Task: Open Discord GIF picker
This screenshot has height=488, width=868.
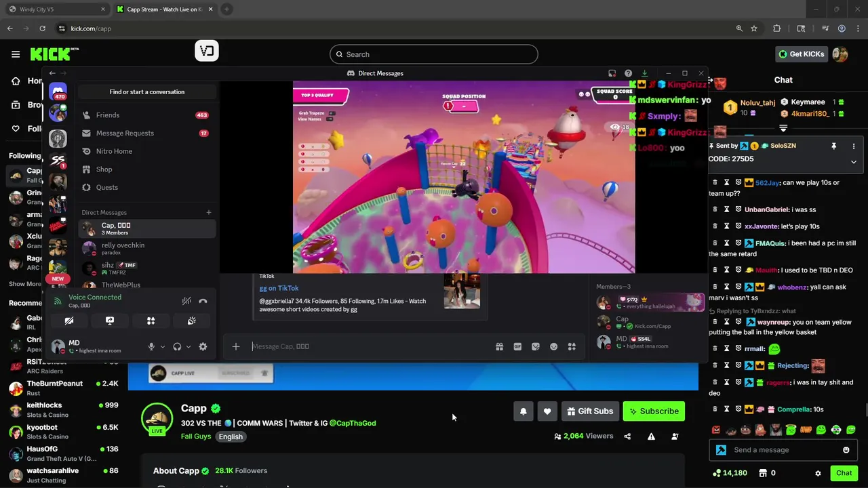Action: tap(517, 346)
